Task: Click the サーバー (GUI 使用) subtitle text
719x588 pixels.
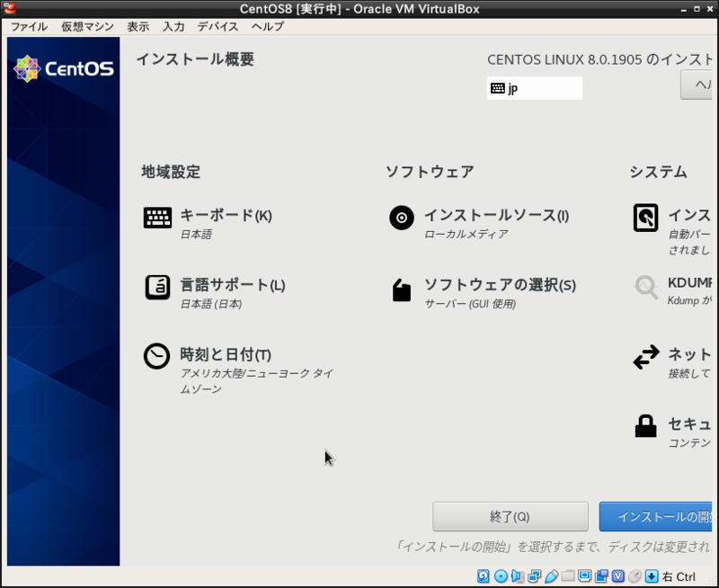Action: (470, 304)
